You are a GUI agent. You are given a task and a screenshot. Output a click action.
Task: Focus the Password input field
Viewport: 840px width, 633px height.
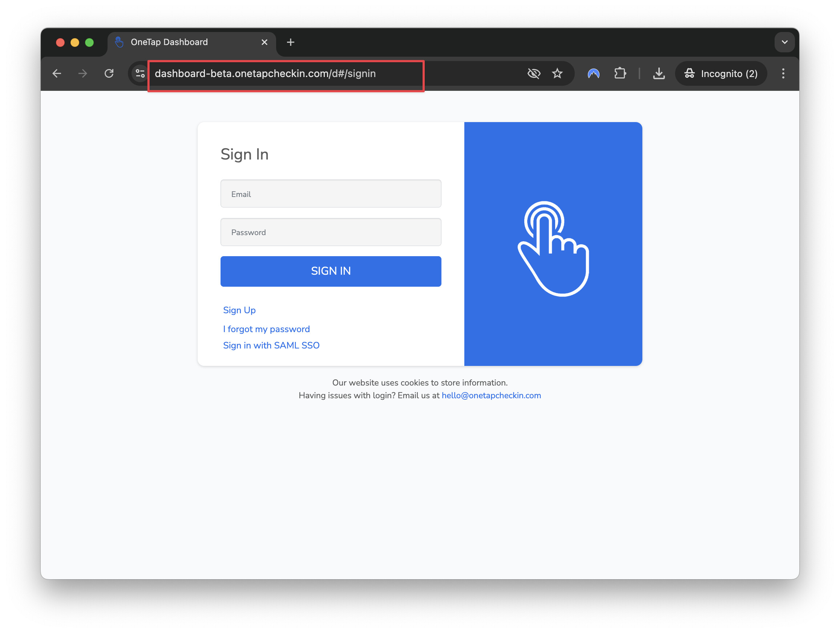(331, 232)
